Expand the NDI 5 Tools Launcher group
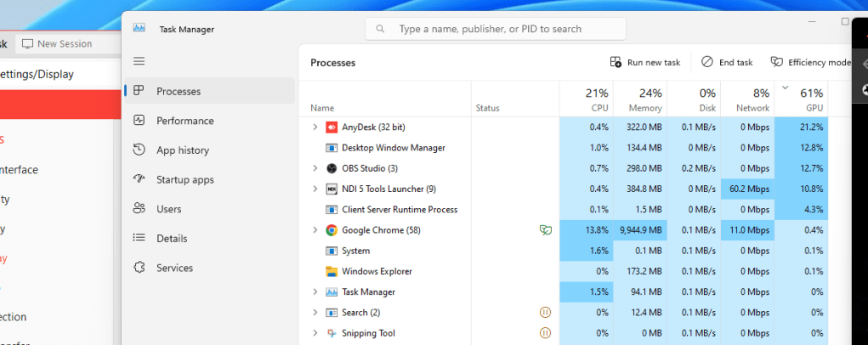Screen dimensions: 868x345 pos(315,189)
